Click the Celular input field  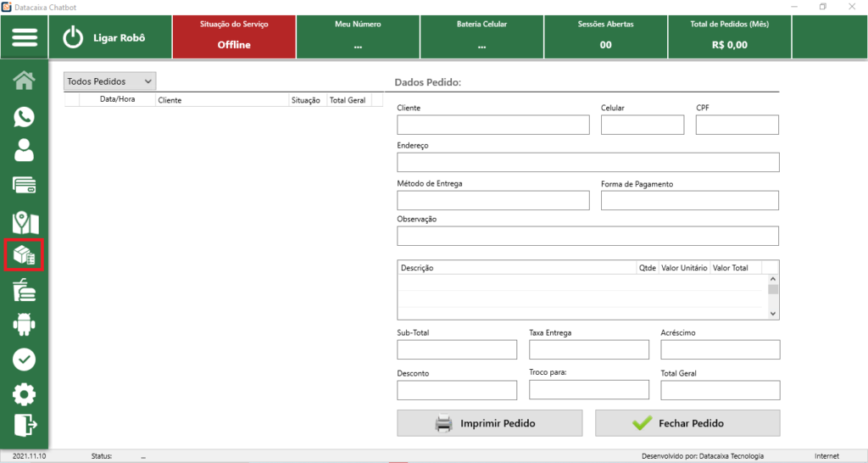pyautogui.click(x=643, y=125)
